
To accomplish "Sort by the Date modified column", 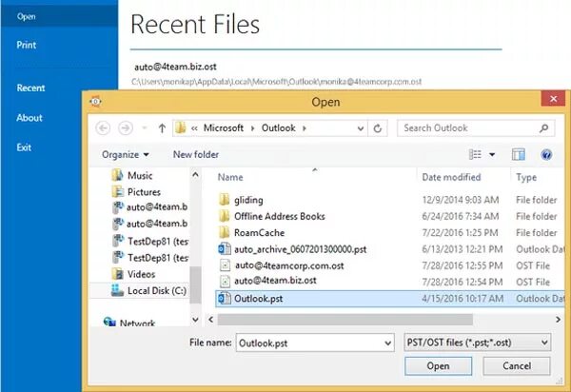I will (451, 177).
